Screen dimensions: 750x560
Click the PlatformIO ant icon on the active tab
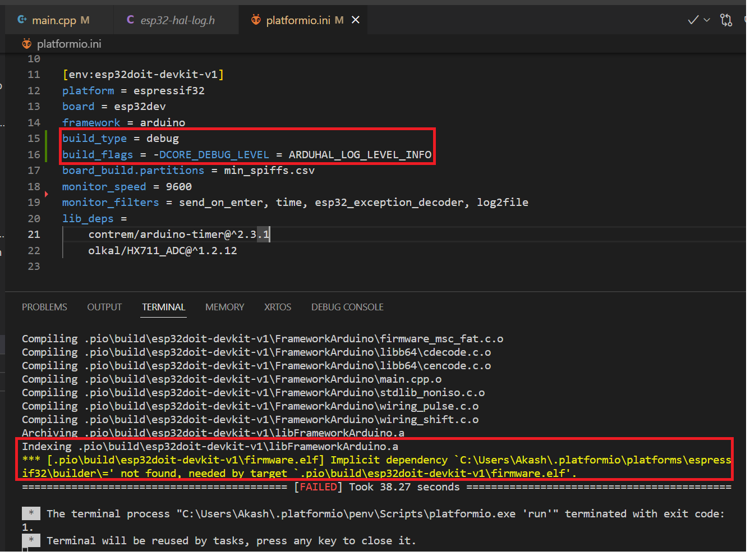(256, 19)
